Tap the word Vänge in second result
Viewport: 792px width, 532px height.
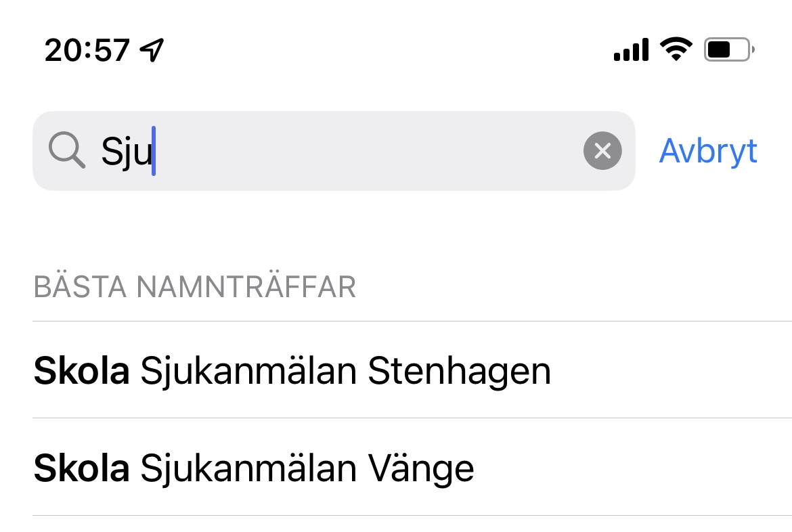421,469
